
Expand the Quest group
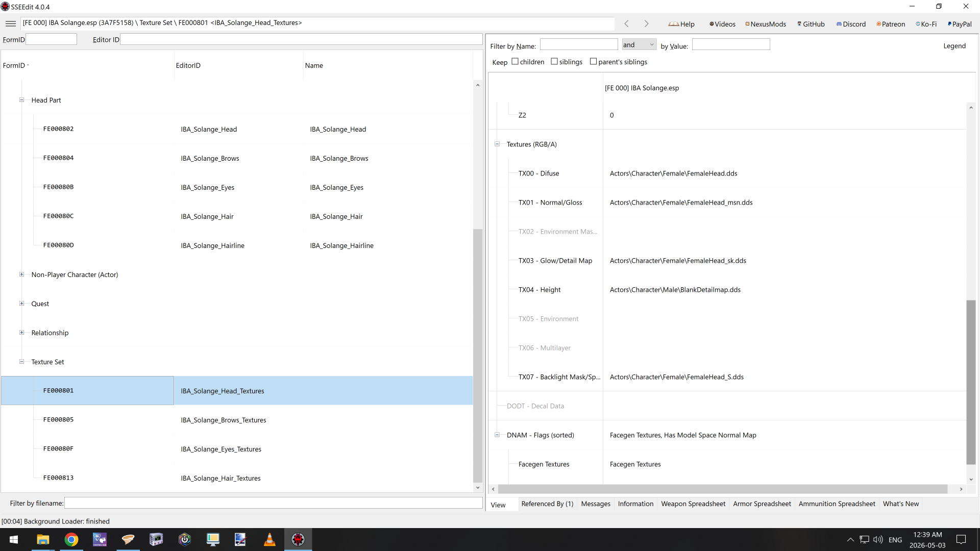tap(22, 304)
